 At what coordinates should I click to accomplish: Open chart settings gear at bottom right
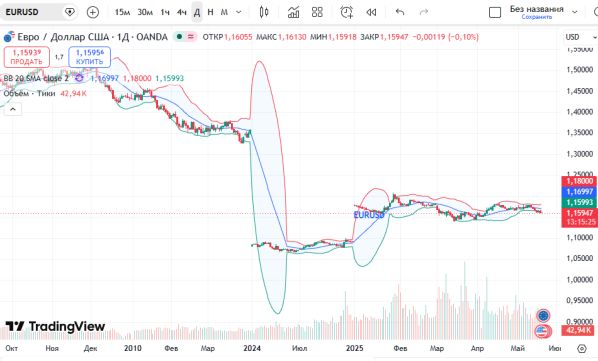click(x=582, y=348)
